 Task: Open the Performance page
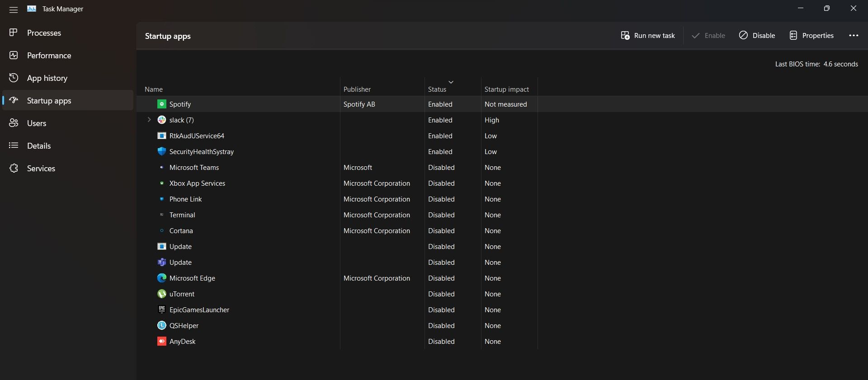pos(68,55)
